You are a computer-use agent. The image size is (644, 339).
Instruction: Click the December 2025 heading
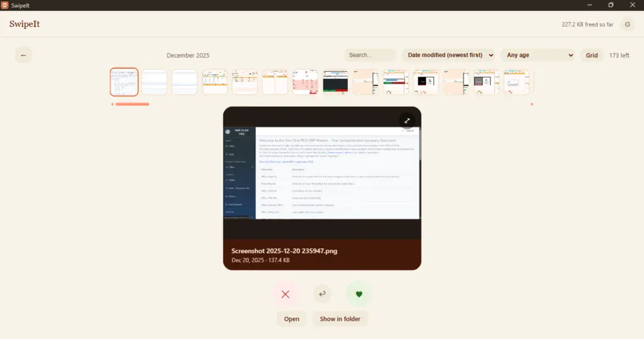point(188,55)
